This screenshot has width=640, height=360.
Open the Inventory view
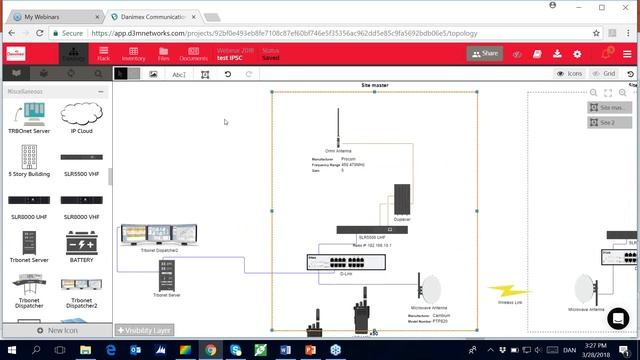coord(133,54)
